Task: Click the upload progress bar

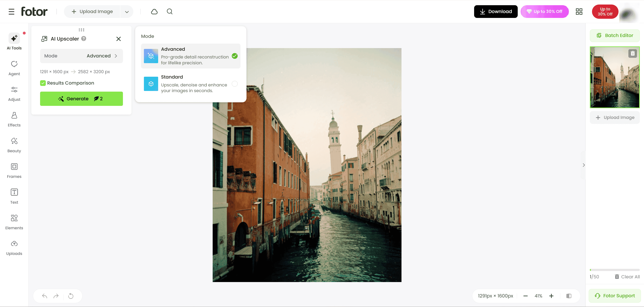Action: coord(615,270)
